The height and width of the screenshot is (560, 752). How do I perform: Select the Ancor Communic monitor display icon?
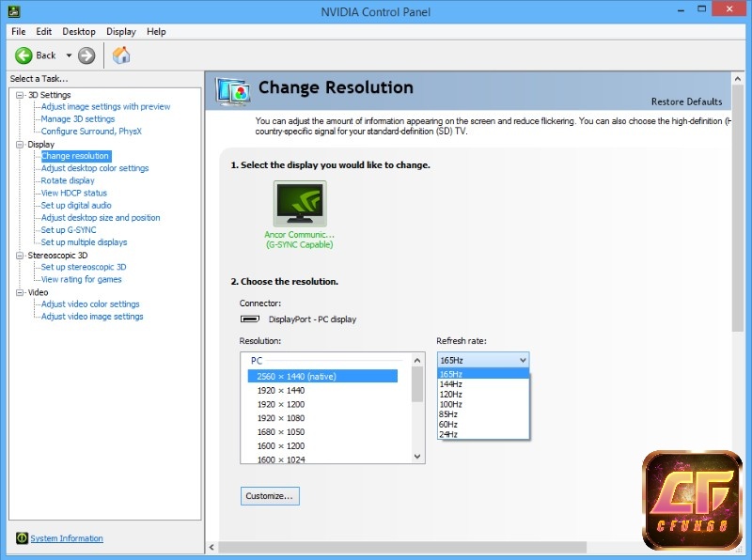300,203
